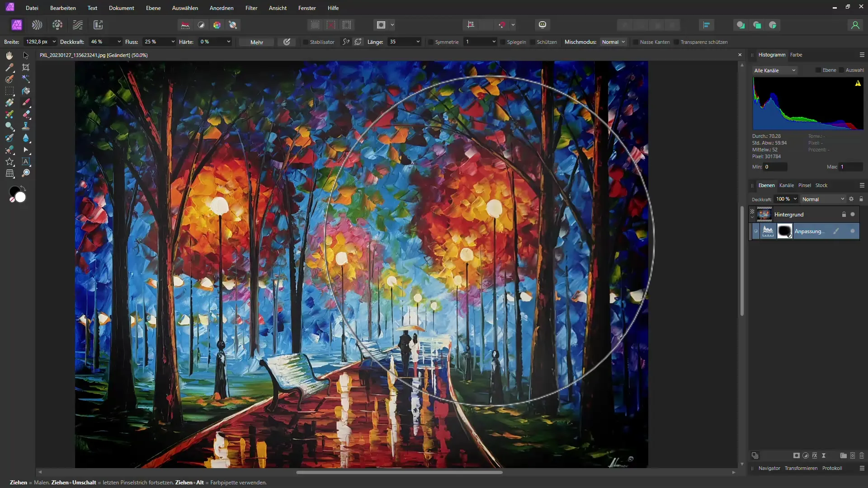Switch to the Tone Mapping Persona
Screen dimensions: 868x488
click(x=78, y=25)
